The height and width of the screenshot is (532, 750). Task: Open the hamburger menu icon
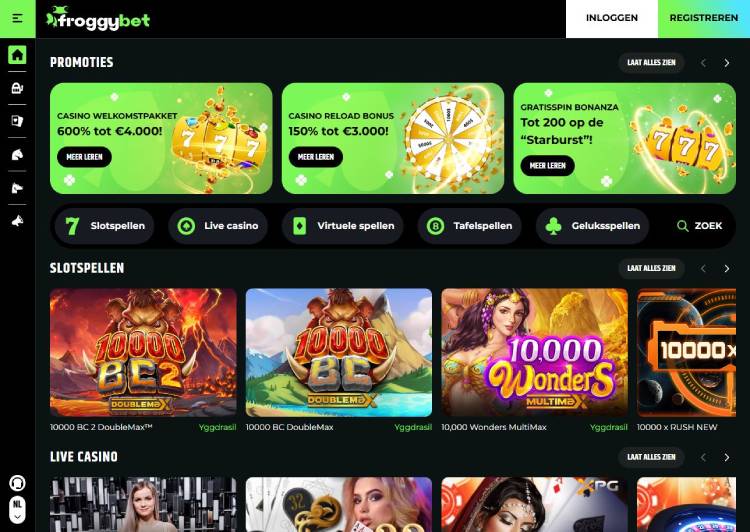(x=18, y=19)
